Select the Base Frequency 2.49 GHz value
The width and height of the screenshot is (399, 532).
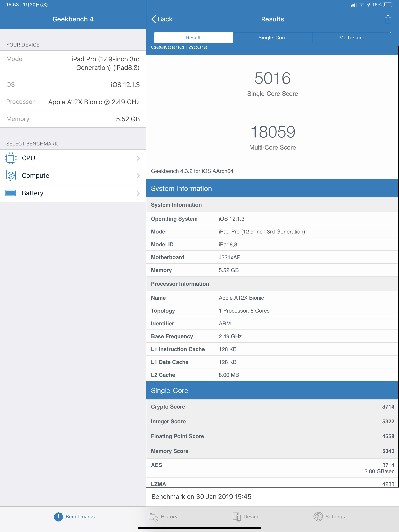[x=230, y=336]
